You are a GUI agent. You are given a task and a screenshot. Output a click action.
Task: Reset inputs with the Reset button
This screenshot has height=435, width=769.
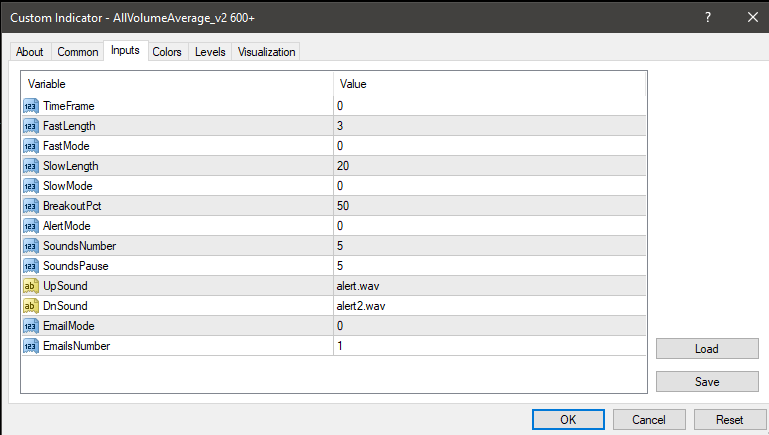tap(730, 419)
